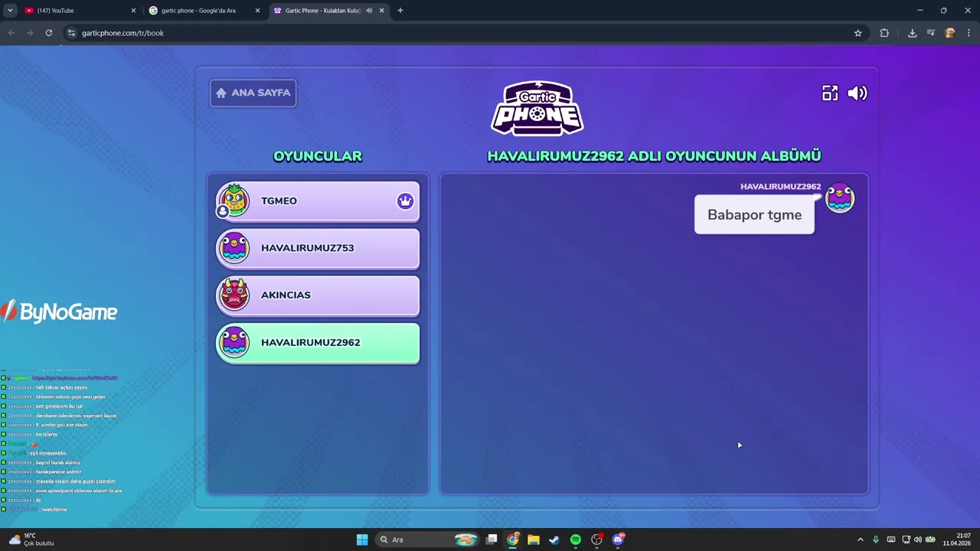Click the ByNoGame overlay logo
Viewport: 980px width, 551px height.
pos(59,311)
